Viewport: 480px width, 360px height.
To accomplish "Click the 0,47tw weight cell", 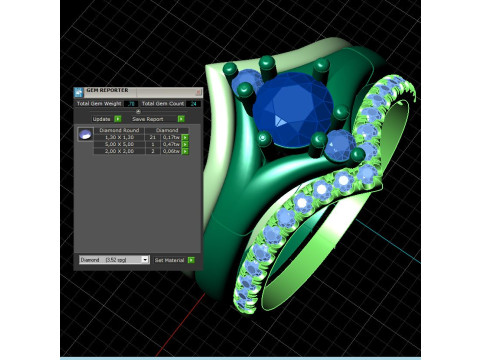I will click(171, 144).
